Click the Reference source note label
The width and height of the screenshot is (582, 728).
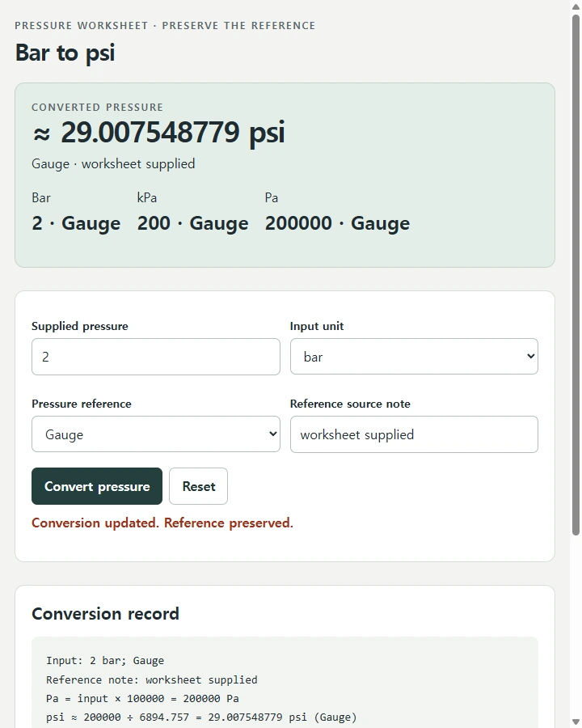click(x=350, y=404)
